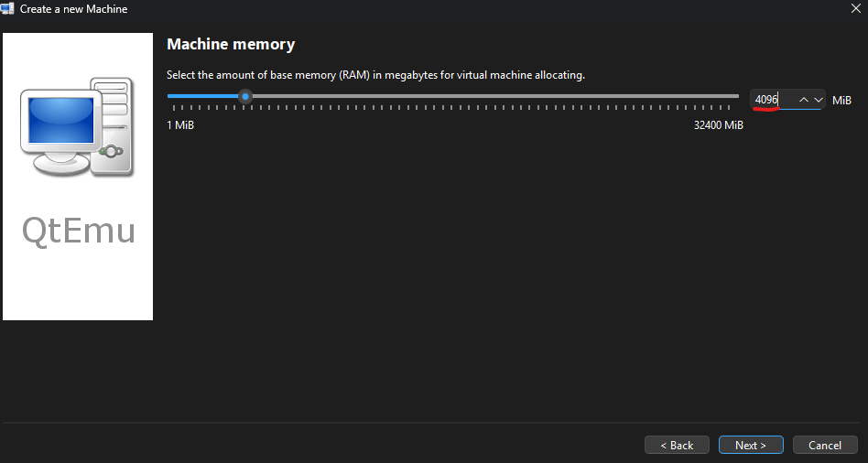Viewport: 868px width, 463px height.
Task: Click the base memory description text
Action: point(375,75)
